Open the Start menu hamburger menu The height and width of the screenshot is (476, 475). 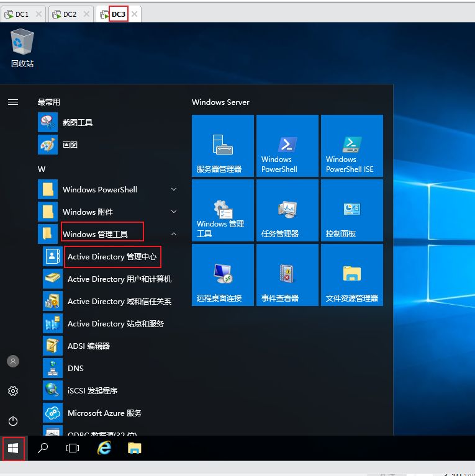click(13, 102)
